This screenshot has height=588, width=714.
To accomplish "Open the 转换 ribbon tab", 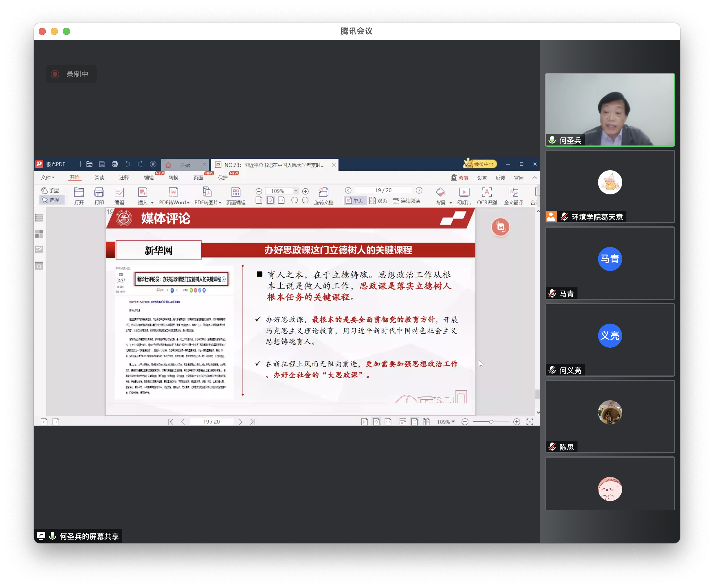I will tap(173, 177).
